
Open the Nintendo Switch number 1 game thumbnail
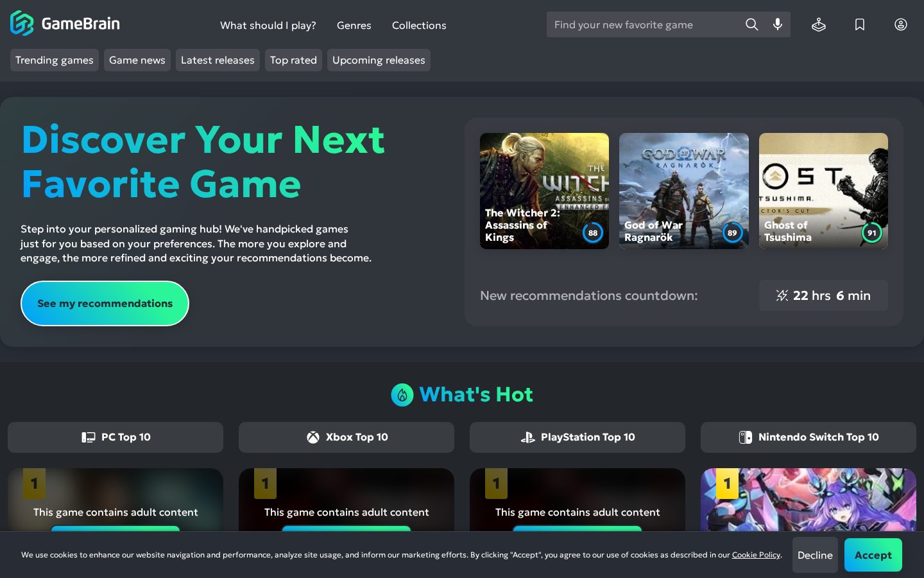809,500
